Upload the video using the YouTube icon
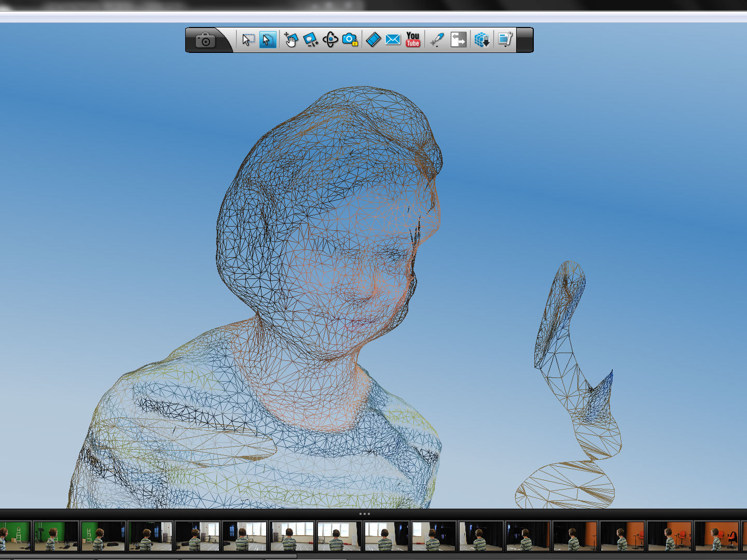747x560 pixels. [x=412, y=40]
